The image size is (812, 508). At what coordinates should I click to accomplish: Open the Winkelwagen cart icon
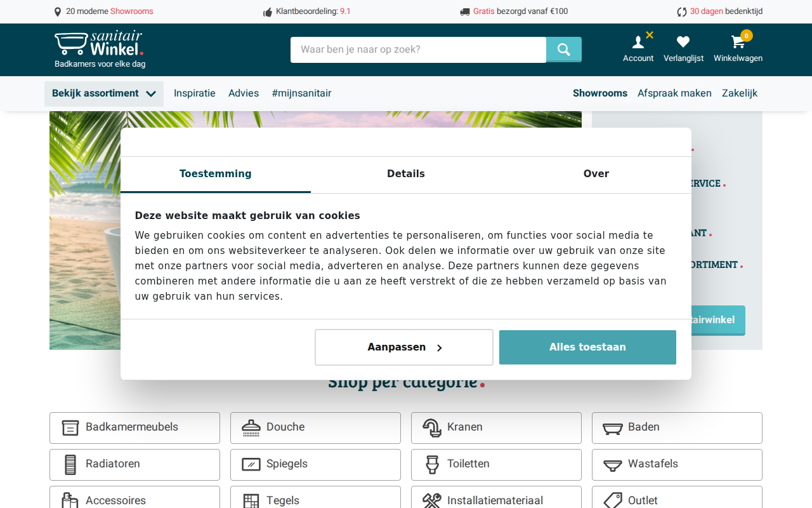(738, 42)
